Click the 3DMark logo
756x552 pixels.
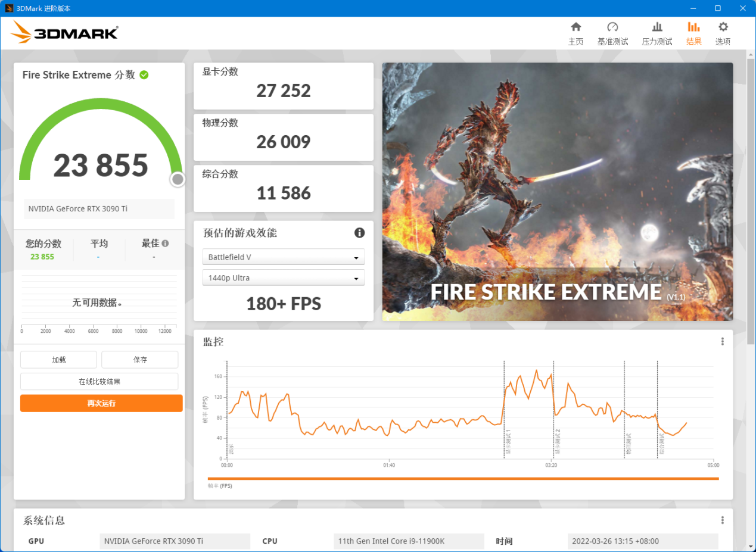(x=64, y=32)
